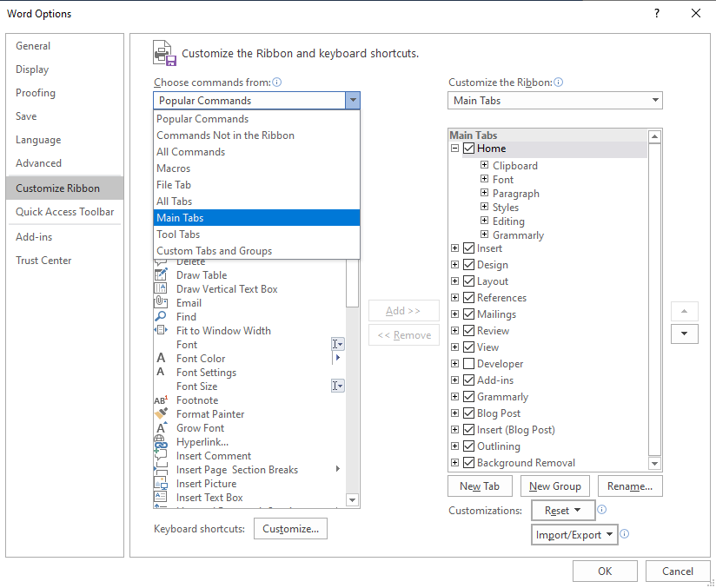
Task: Select Commands Not in the Ribbon option
Action: click(256, 135)
